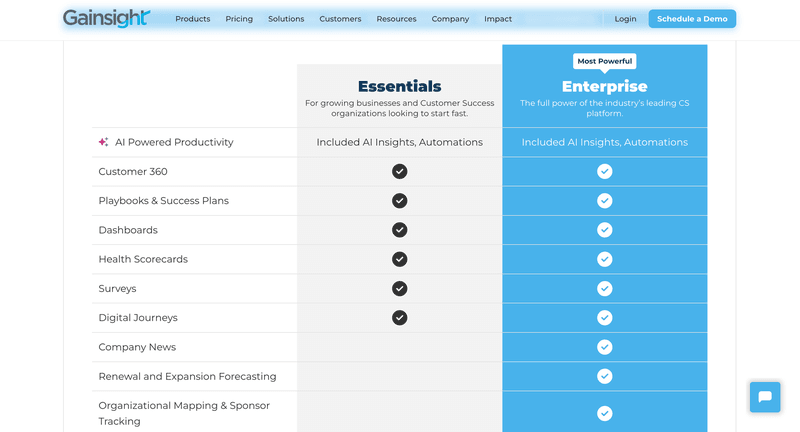Click Enterprise checkmark for Health Scorecards
800x432 pixels.
604,259
